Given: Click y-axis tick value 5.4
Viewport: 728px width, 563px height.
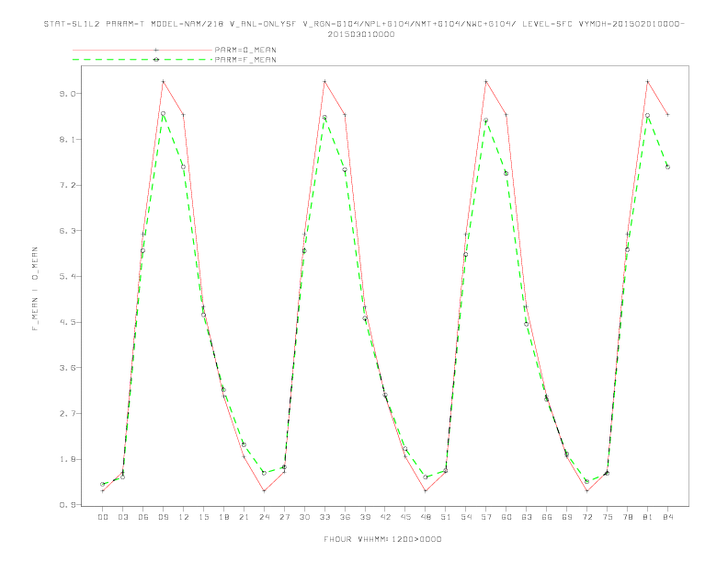Looking at the screenshot, I should click(67, 276).
